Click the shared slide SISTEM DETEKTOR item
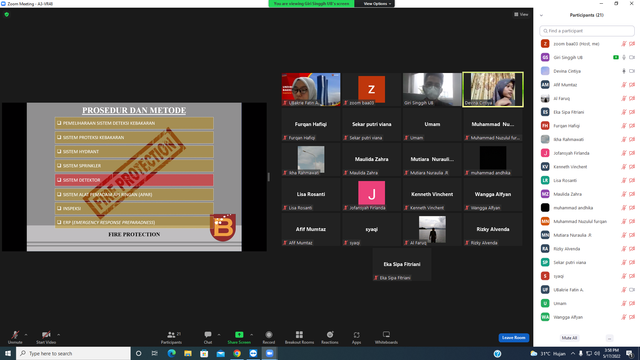640x360 pixels. [x=134, y=180]
